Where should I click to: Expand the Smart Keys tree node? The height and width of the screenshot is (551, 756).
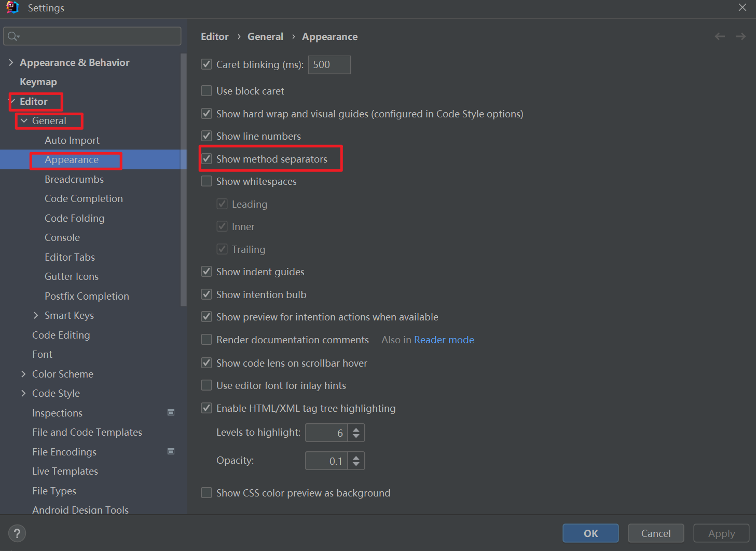click(x=36, y=315)
